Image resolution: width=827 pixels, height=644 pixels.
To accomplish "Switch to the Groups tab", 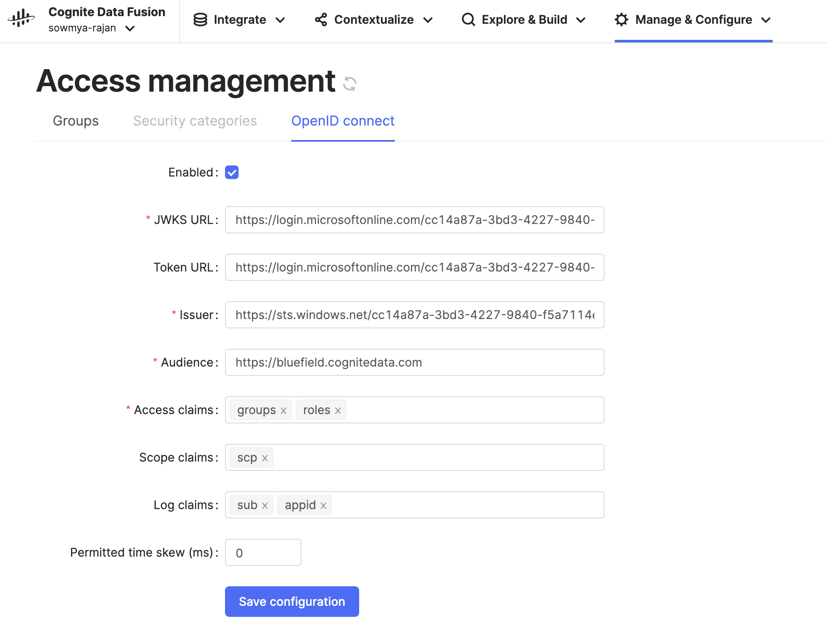I will tap(76, 121).
